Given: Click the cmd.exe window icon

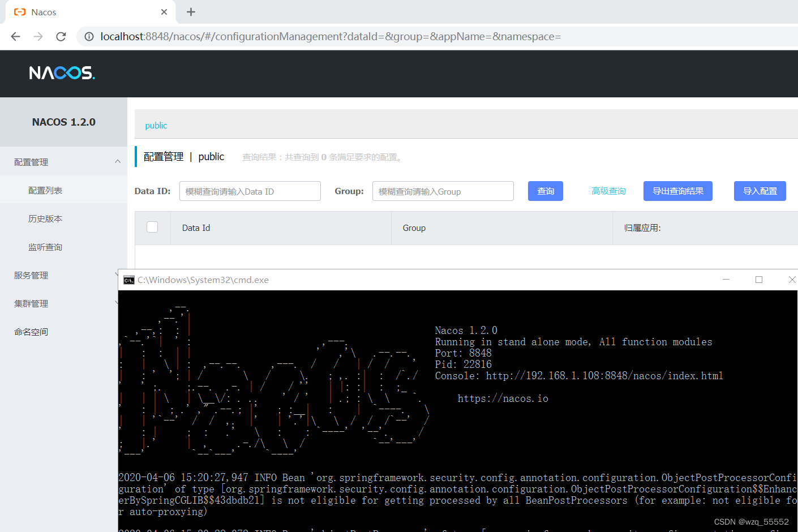Looking at the screenshot, I should coord(129,280).
